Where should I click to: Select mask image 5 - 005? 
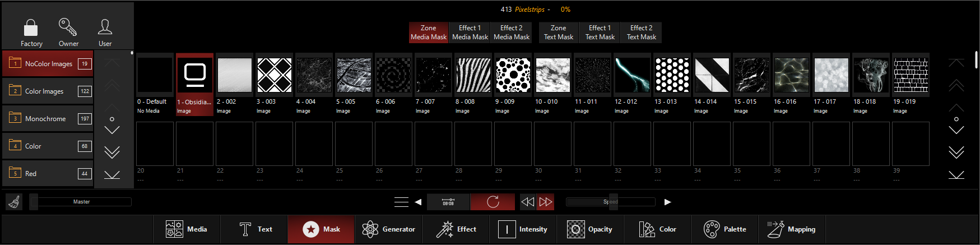click(x=354, y=84)
